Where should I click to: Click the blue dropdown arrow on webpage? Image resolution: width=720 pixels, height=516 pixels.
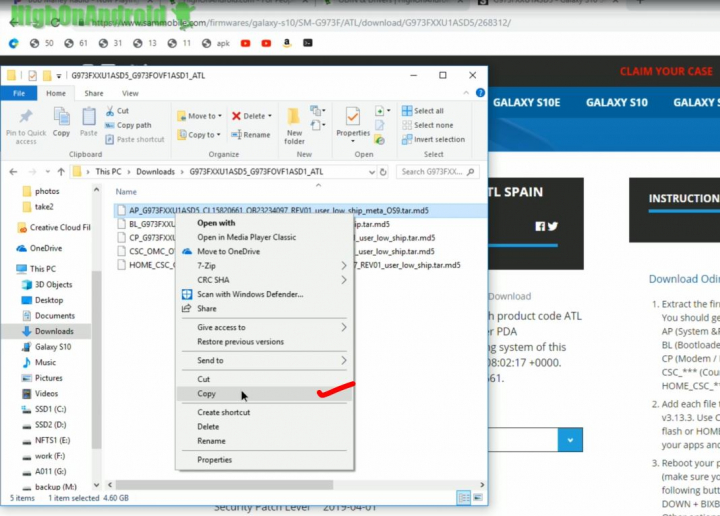pos(570,440)
